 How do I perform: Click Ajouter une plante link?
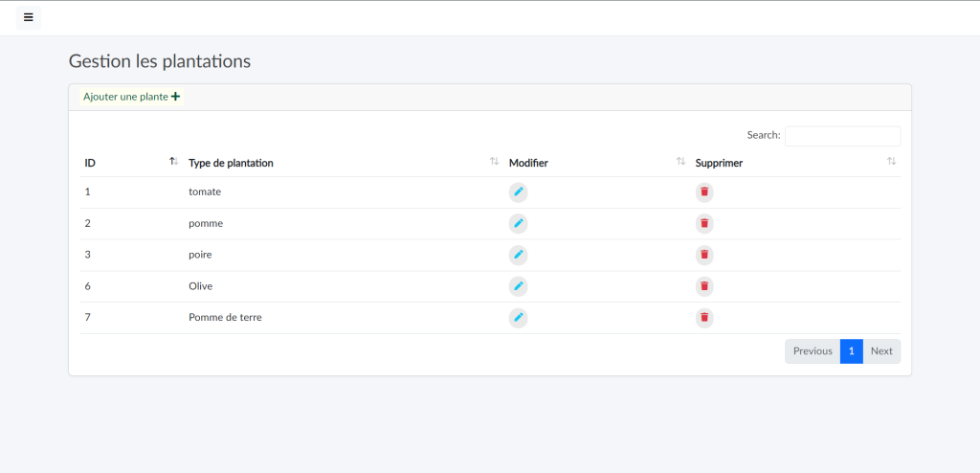pyautogui.click(x=131, y=97)
